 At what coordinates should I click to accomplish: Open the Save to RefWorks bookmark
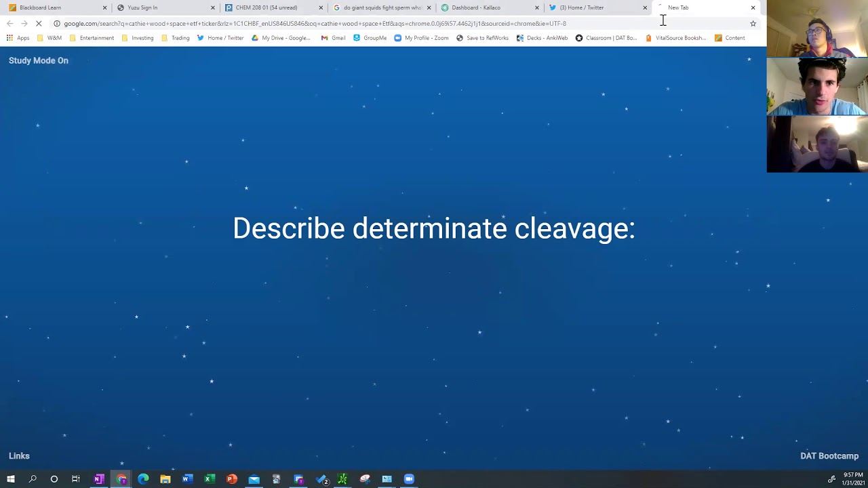tap(482, 38)
